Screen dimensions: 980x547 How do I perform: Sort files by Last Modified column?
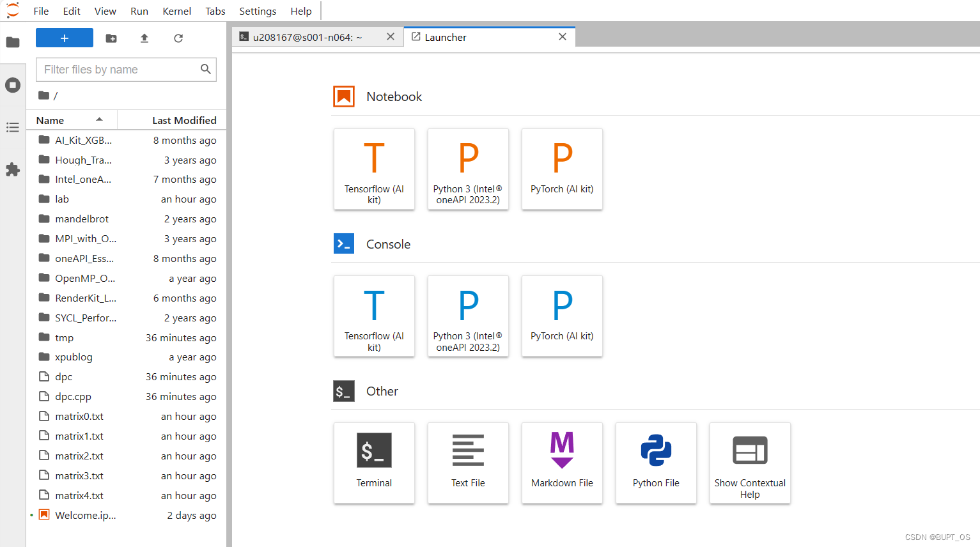171,120
